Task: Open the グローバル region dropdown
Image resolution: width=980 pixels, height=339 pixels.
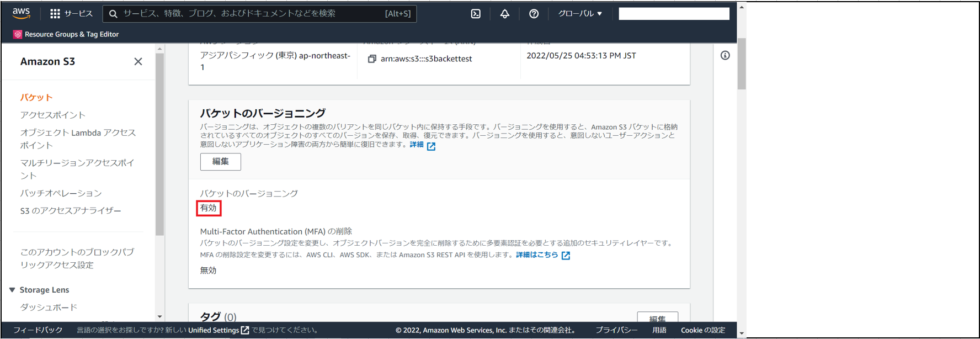Action: (x=580, y=14)
